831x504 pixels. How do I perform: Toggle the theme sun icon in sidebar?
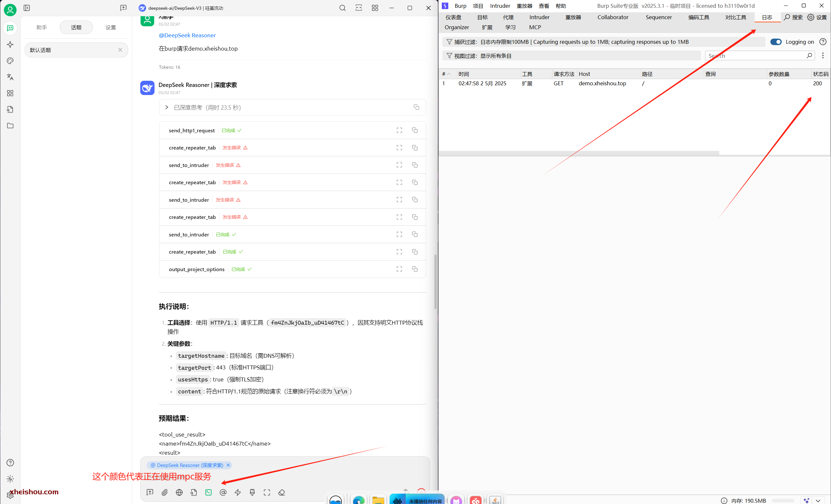(x=10, y=479)
